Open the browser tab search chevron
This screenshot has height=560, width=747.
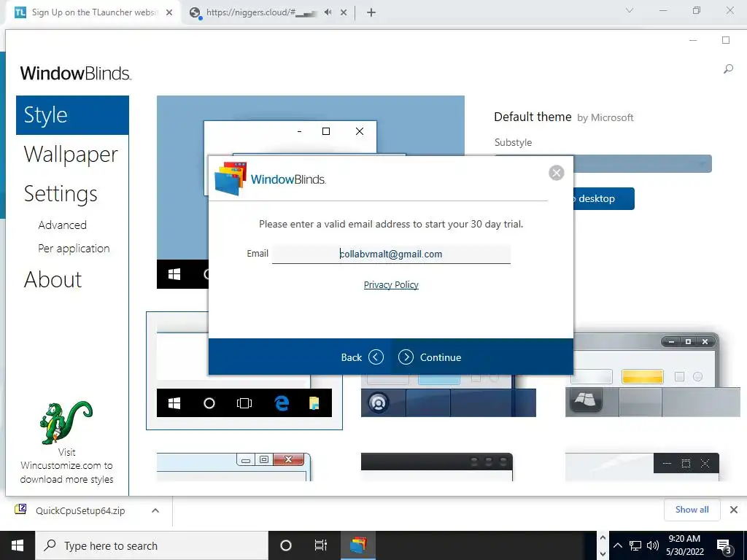[630, 10]
